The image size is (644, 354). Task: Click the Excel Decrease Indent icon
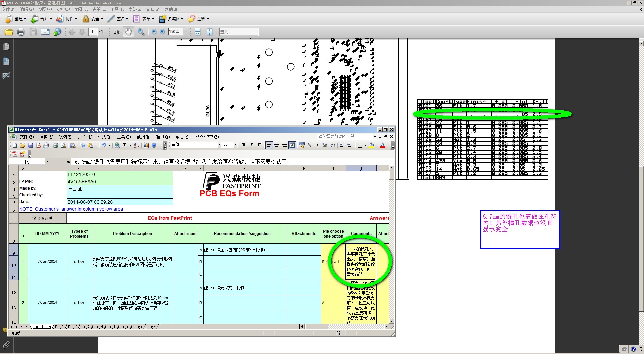342,145
